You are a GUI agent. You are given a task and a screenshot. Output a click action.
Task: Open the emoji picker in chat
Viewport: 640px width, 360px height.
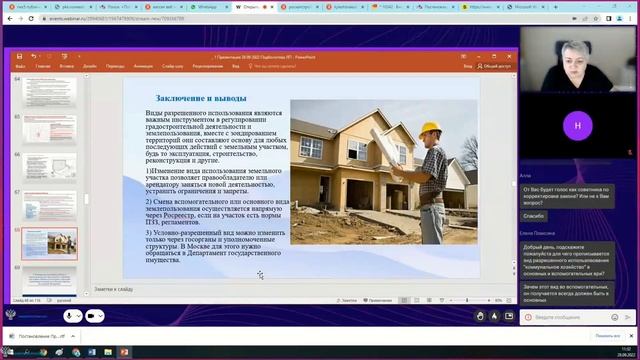click(x=615, y=317)
